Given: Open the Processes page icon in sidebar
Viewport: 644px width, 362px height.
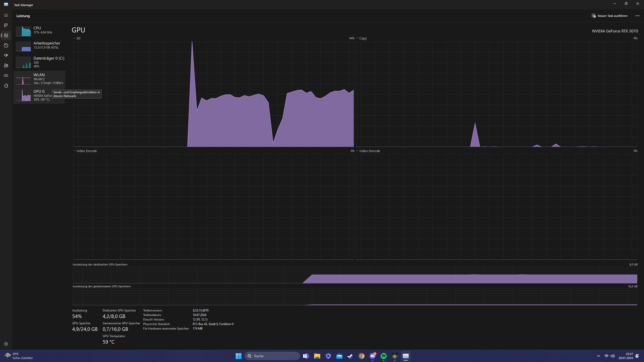Looking at the screenshot, I should pyautogui.click(x=6, y=25).
